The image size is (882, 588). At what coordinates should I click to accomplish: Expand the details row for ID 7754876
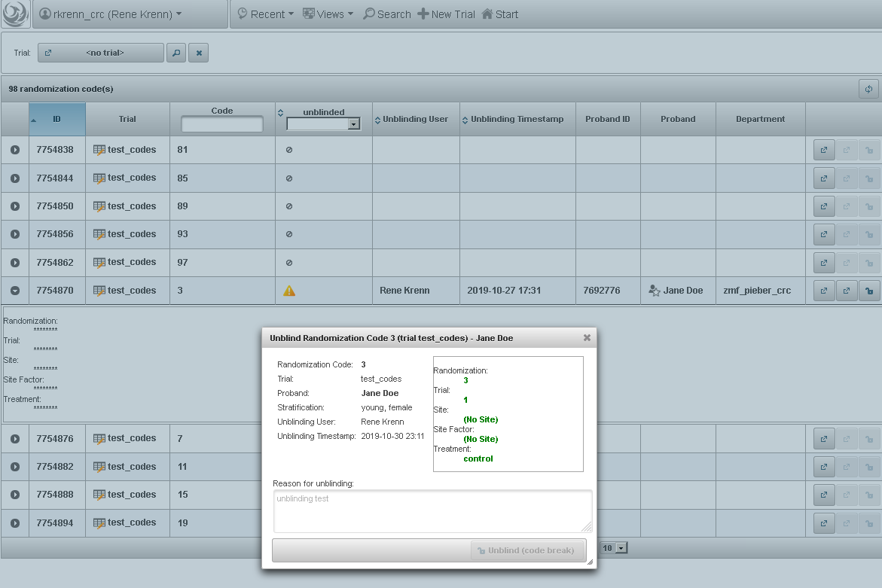[x=14, y=438]
